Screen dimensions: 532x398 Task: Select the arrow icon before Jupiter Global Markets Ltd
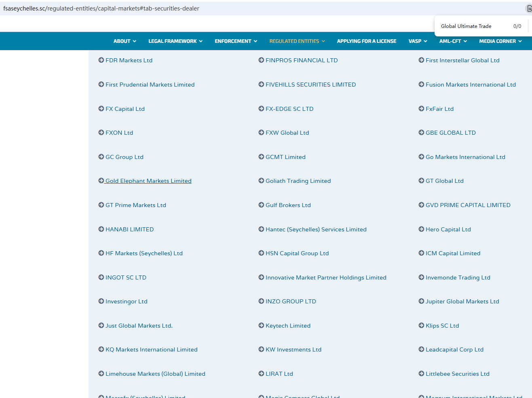(421, 301)
